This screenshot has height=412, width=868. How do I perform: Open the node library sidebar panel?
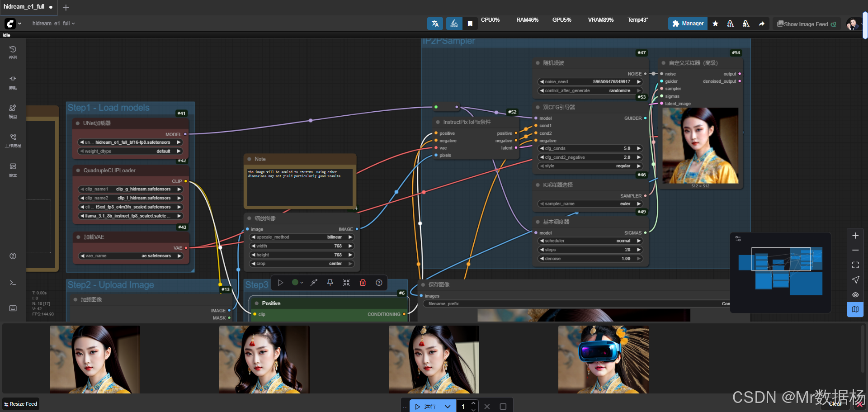tap(13, 82)
